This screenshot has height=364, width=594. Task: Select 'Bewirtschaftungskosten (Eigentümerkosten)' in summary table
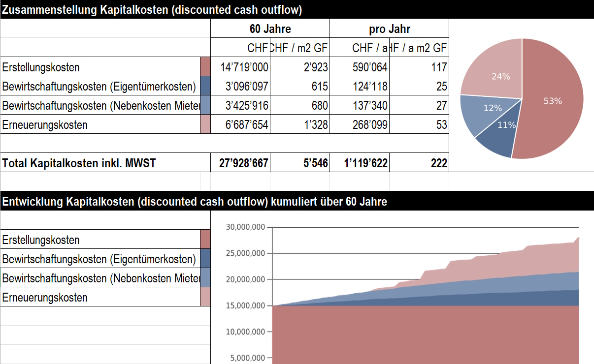[x=99, y=87]
